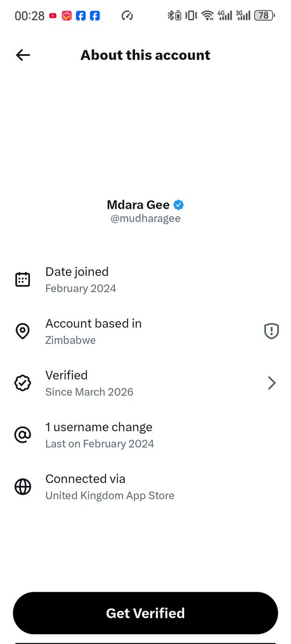The width and height of the screenshot is (291, 644).
Task: Tap the YouTube notification icon in the status bar
Action: (53, 16)
